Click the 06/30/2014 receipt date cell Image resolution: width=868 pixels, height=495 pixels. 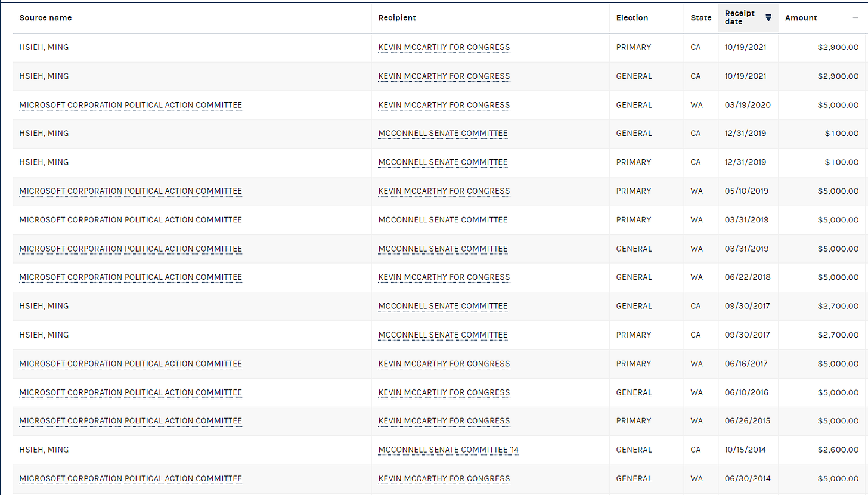tap(747, 478)
